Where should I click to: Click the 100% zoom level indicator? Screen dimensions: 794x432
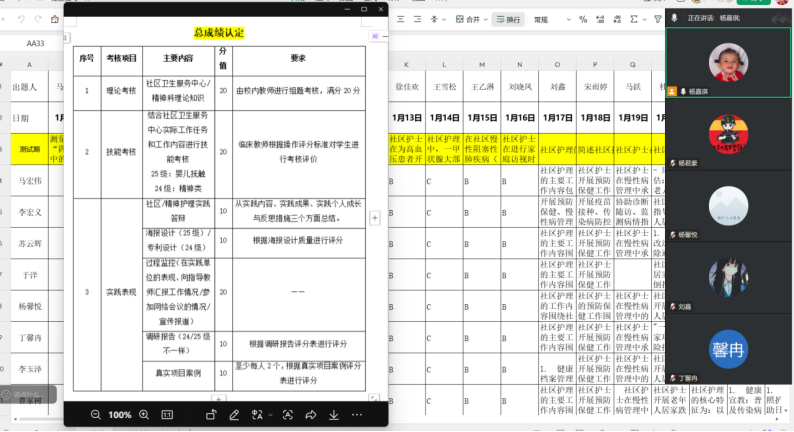pyautogui.click(x=120, y=414)
